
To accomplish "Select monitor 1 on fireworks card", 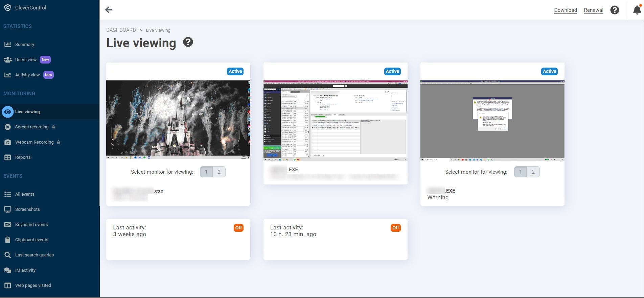I will [206, 172].
